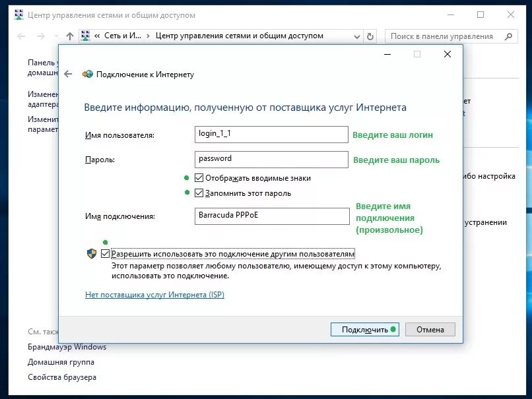The height and width of the screenshot is (399, 532).
Task: Click the breadcrumb chevron after Сеть и И...
Action: [x=148, y=36]
